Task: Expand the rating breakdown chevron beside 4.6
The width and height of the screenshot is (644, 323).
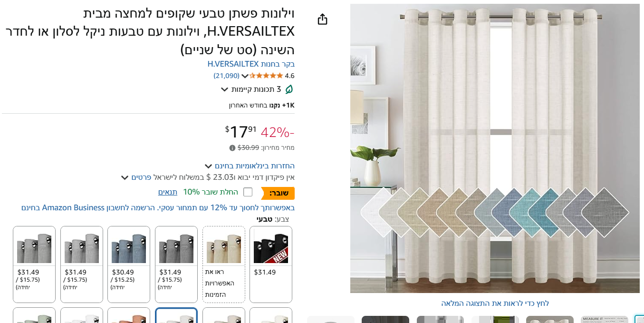Action: point(245,76)
